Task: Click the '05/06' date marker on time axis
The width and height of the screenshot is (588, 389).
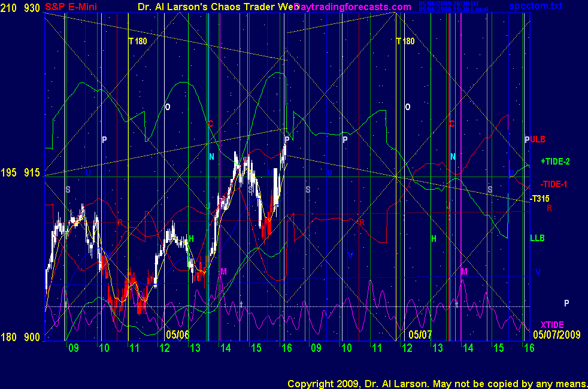Action: pos(177,335)
